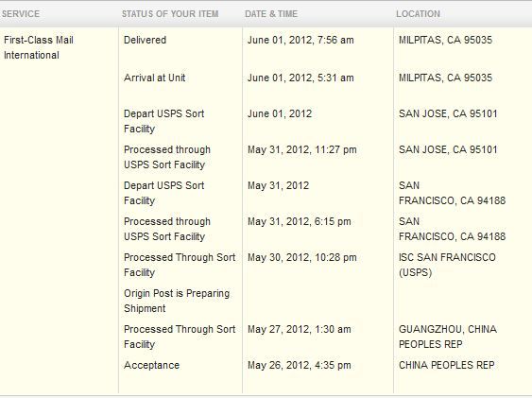The height and width of the screenshot is (398, 532).
Task: Click ISC SAN FRANCISCO (USPS) location
Action: pyautogui.click(x=447, y=265)
